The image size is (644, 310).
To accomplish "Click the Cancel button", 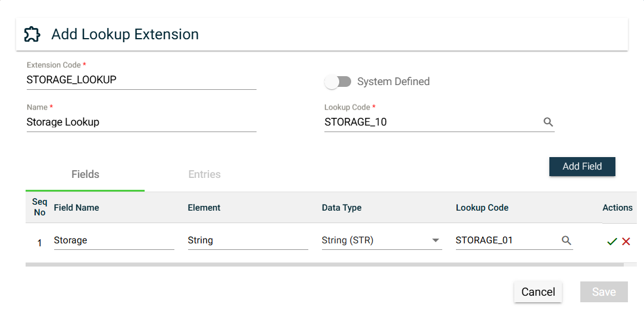I will 538,292.
